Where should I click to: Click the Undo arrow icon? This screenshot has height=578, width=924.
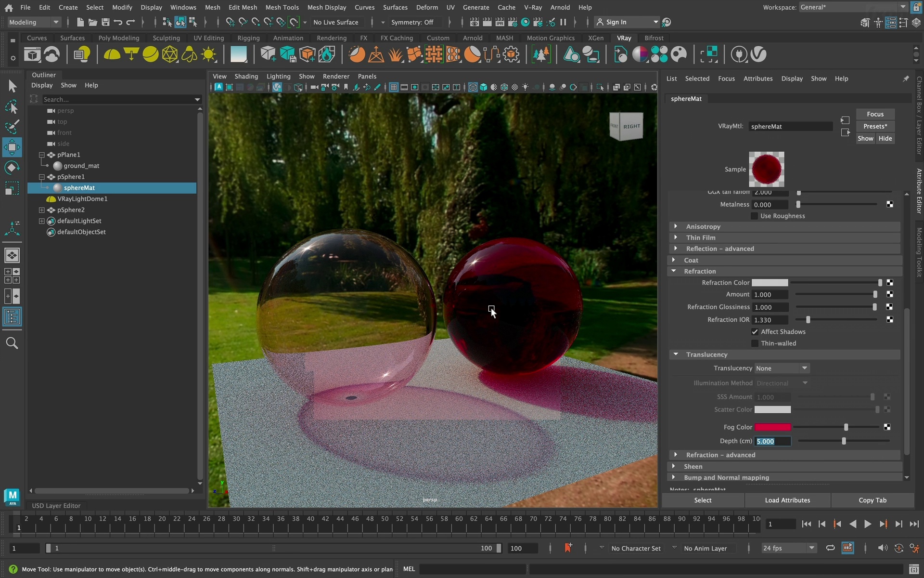118,22
